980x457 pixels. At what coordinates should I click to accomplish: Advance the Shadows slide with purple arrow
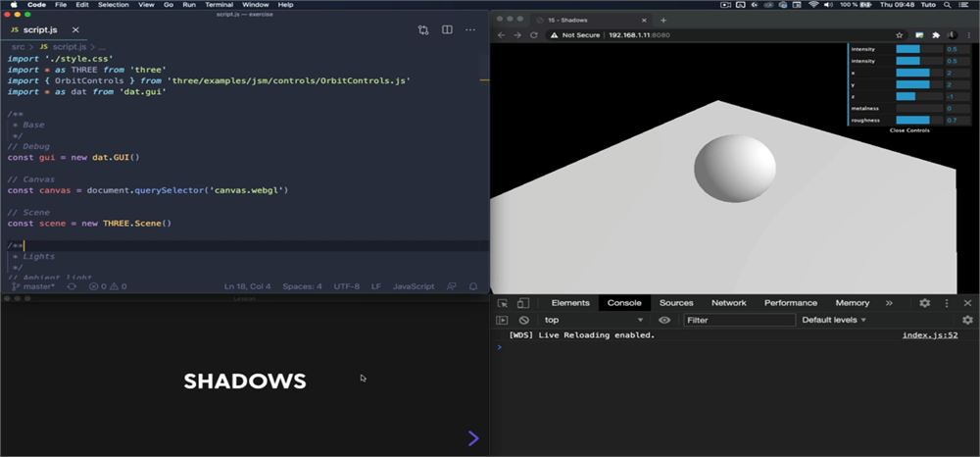pos(473,438)
